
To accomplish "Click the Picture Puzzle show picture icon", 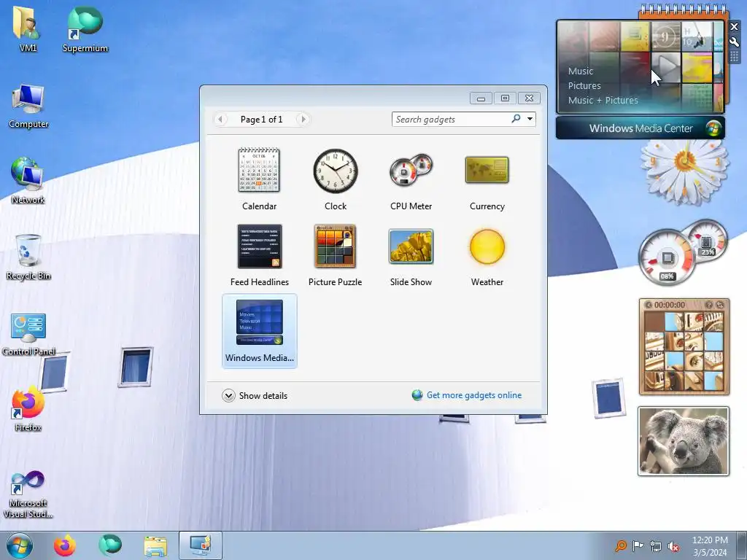I will coord(709,305).
